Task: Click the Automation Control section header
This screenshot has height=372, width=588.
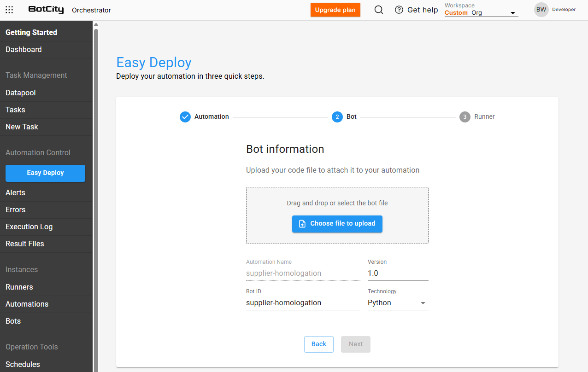Action: (x=38, y=153)
